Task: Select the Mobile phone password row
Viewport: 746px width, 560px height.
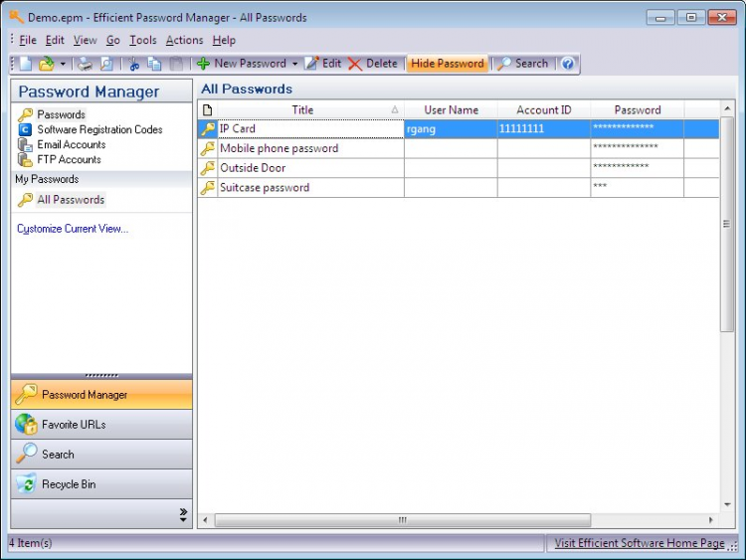Action: click(x=459, y=148)
